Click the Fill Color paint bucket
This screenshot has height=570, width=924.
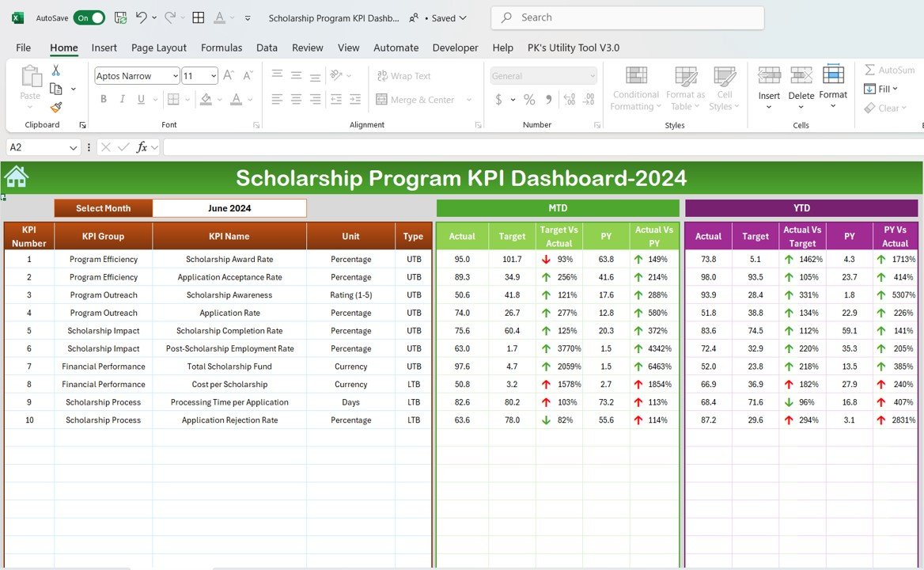click(206, 99)
